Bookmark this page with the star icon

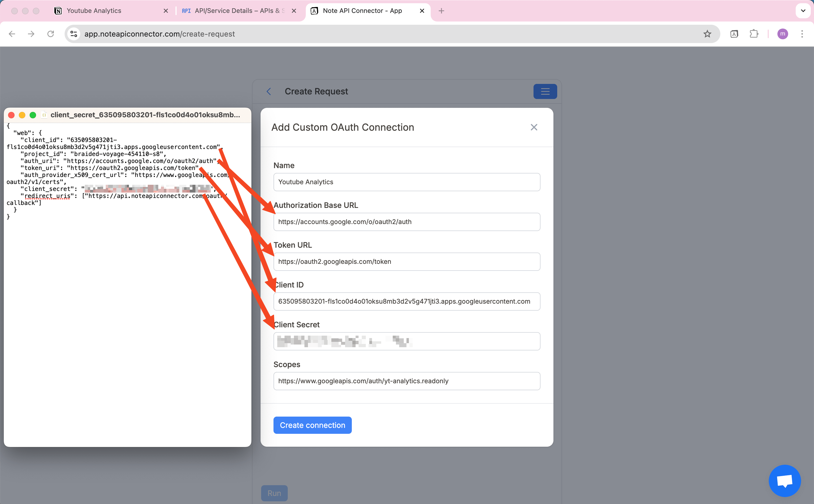pos(707,34)
